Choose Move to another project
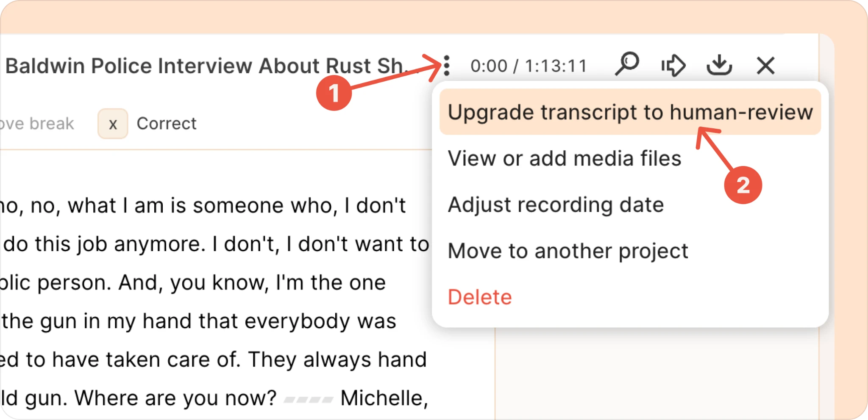Screen dimensions: 868x420 pyautogui.click(x=568, y=251)
